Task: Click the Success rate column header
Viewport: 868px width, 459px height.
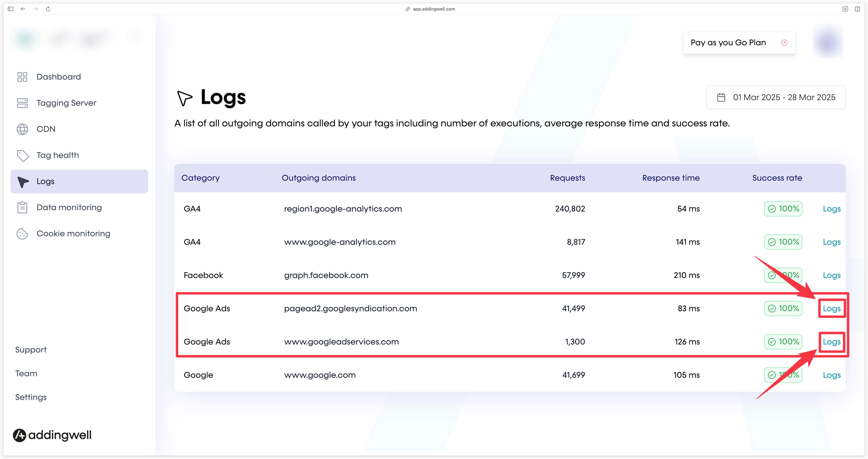Action: 777,178
